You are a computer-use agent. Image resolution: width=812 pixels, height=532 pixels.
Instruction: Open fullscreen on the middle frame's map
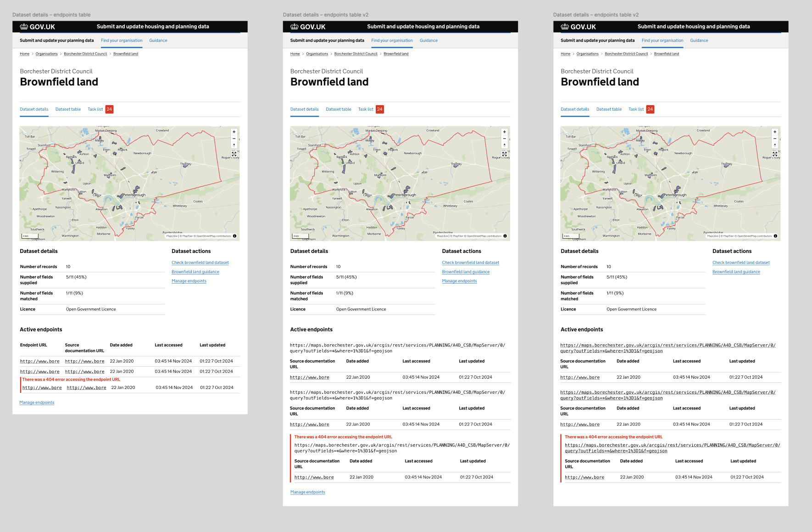(x=505, y=154)
